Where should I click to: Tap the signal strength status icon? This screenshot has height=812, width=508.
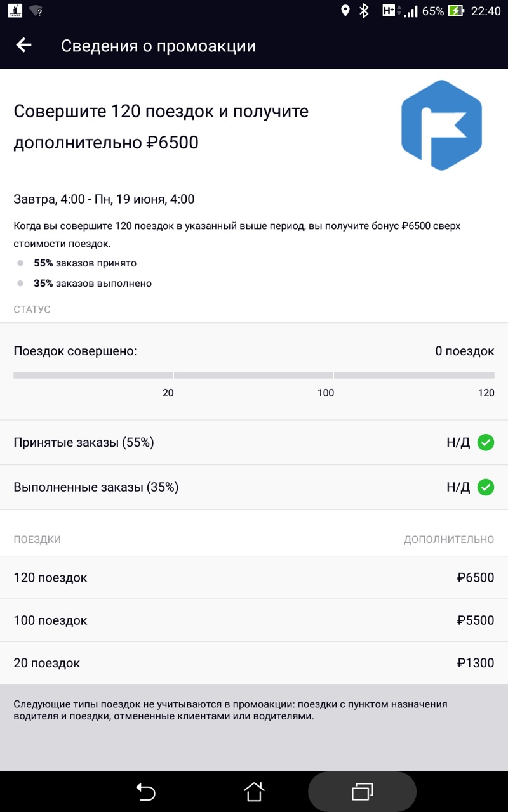(x=411, y=11)
